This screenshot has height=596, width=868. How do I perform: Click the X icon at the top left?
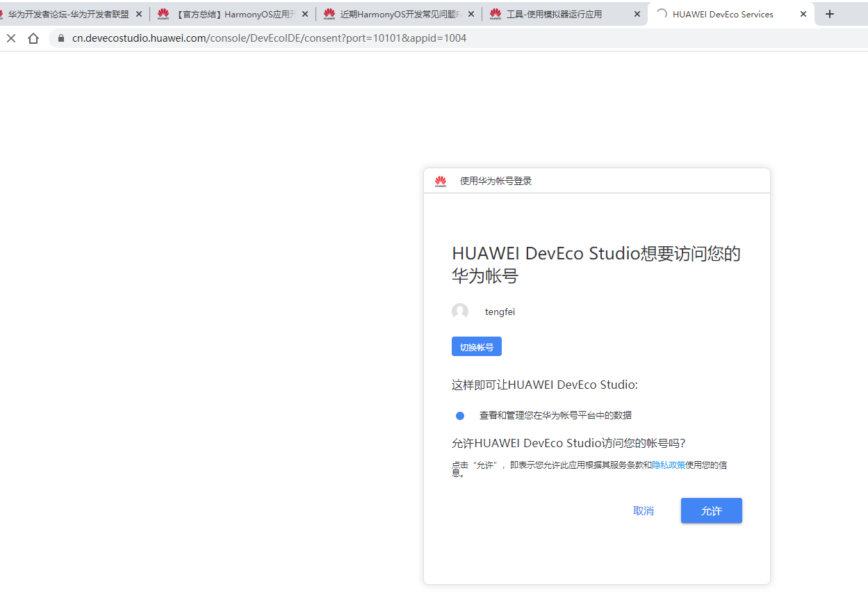(10, 38)
